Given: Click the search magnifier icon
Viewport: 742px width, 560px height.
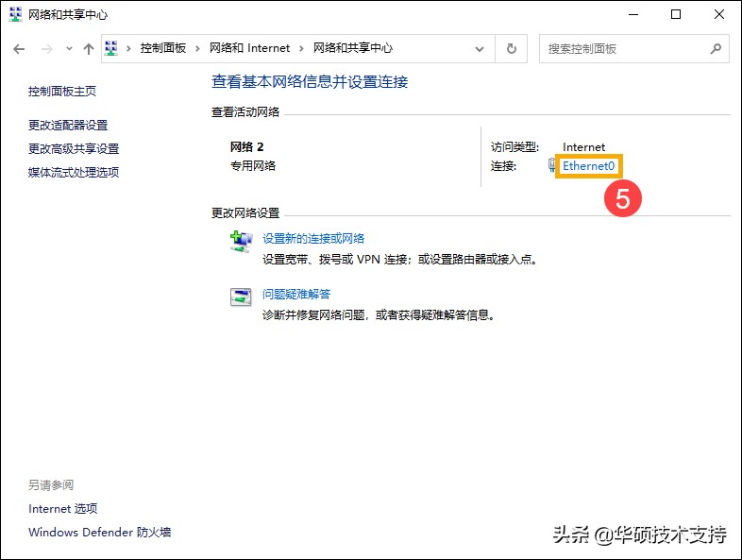Looking at the screenshot, I should [x=716, y=48].
